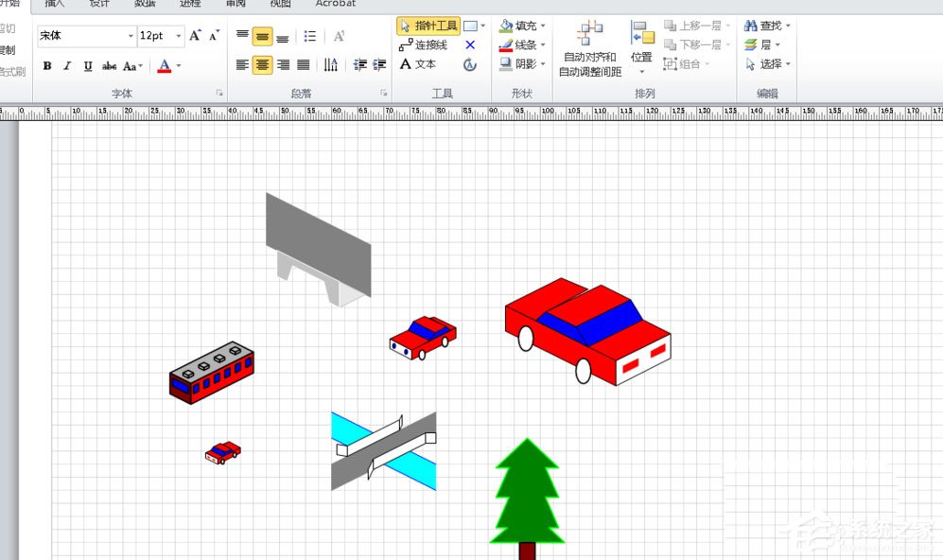Toggle Underline formatting
The image size is (943, 560).
(88, 66)
